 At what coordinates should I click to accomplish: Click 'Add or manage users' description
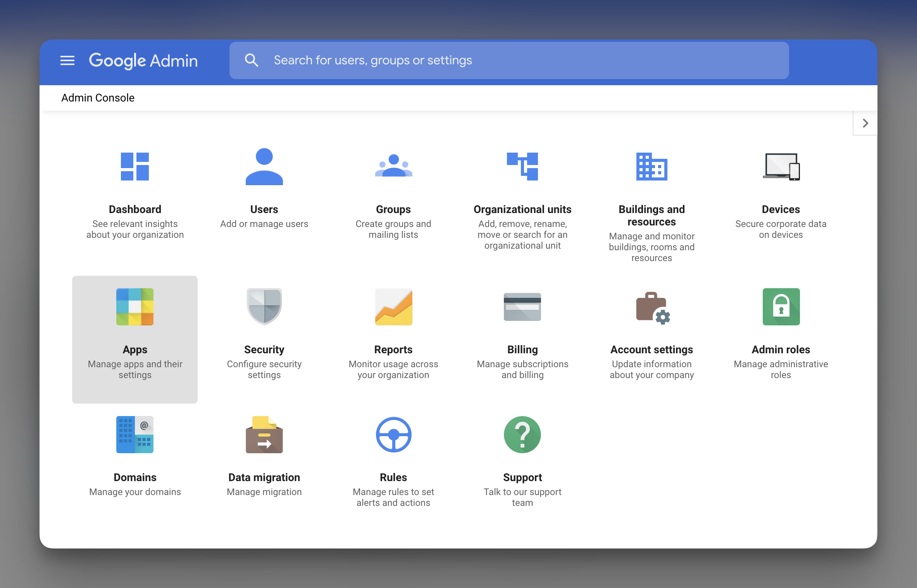tap(264, 224)
